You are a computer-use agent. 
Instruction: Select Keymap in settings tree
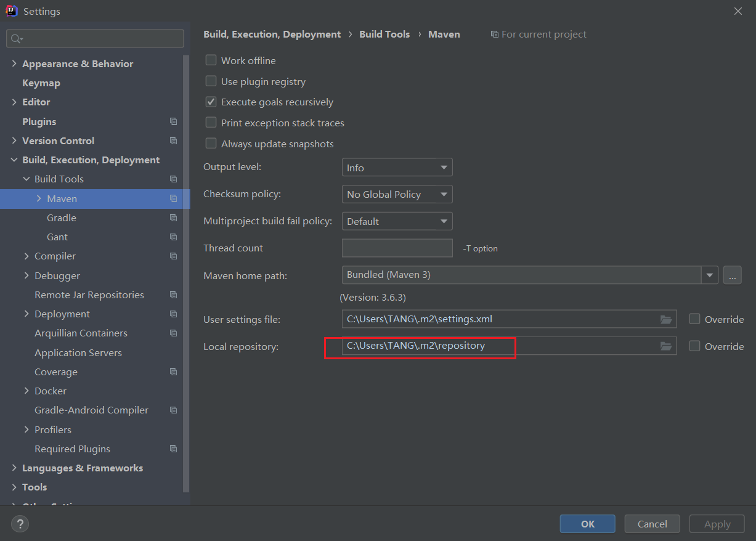[41, 83]
